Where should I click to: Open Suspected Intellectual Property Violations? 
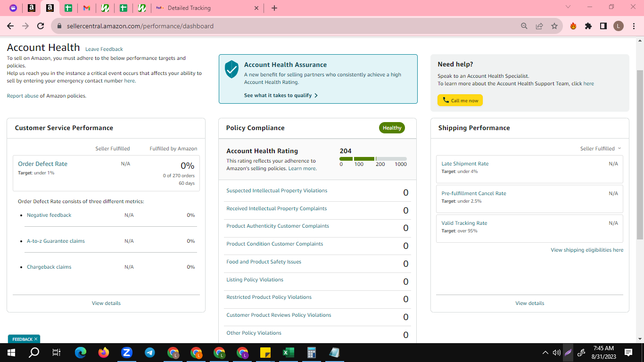point(277,190)
